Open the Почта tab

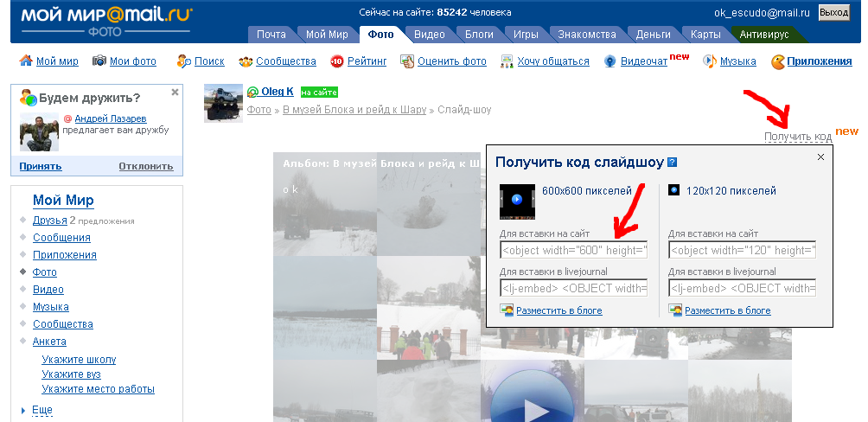[x=271, y=35]
